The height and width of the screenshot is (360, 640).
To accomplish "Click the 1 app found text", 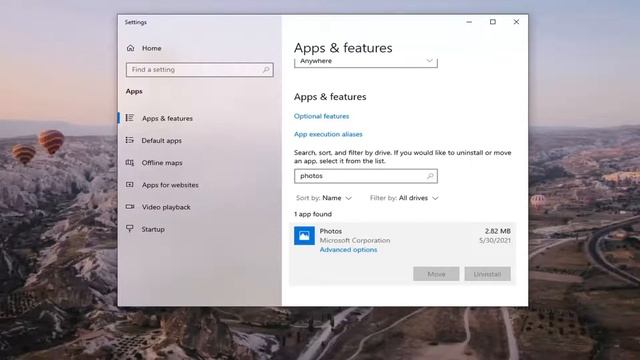I will 313,214.
